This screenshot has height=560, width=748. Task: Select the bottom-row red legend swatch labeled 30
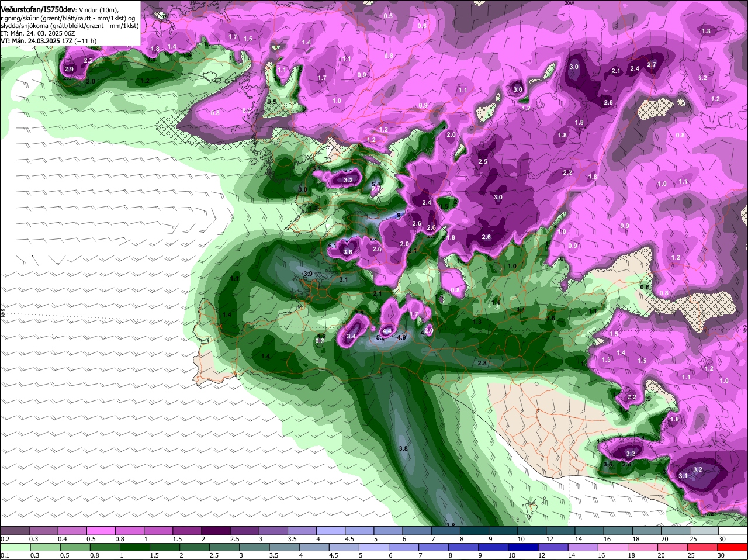[733, 547]
